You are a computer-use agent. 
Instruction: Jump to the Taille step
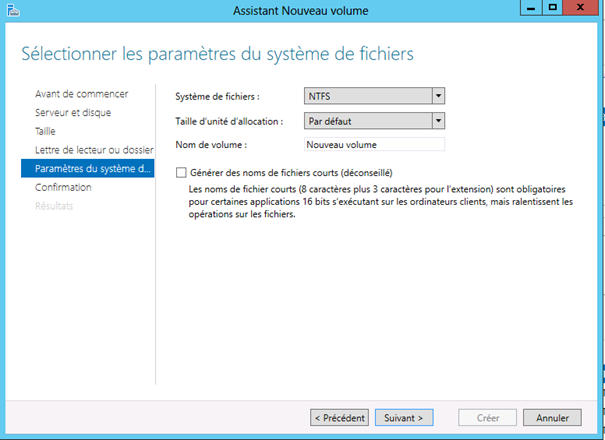(x=46, y=131)
